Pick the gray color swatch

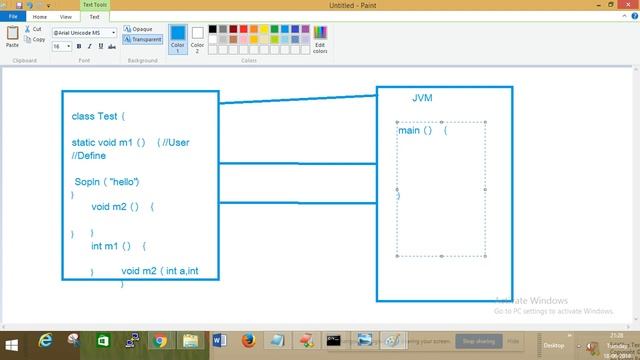[x=223, y=29]
